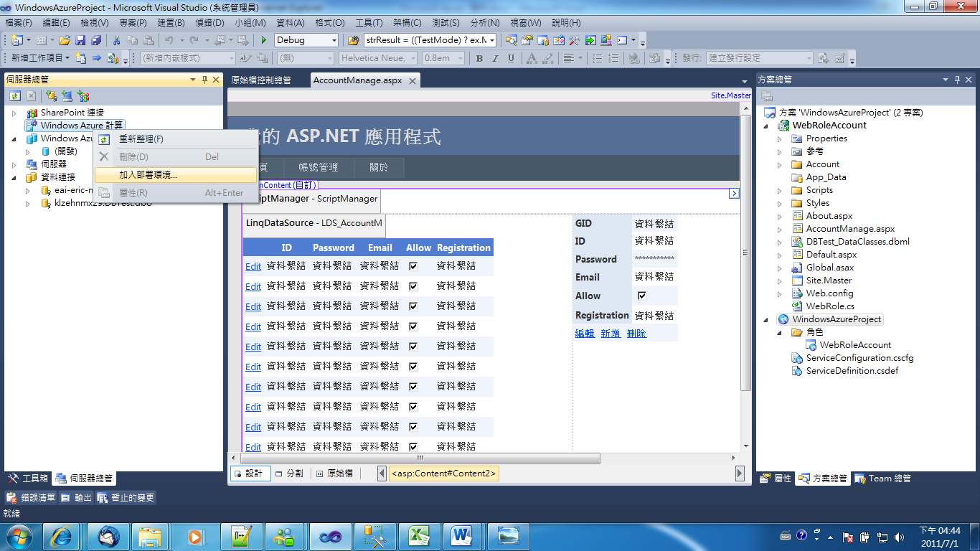
Task: Click the numbered list icon
Action: tap(613, 58)
